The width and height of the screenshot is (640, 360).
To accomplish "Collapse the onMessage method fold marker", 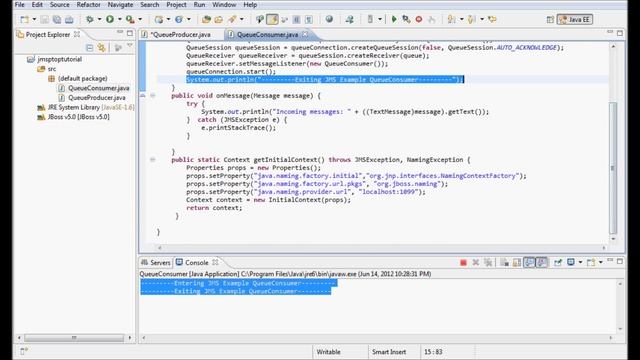I will pyautogui.click(x=153, y=96).
